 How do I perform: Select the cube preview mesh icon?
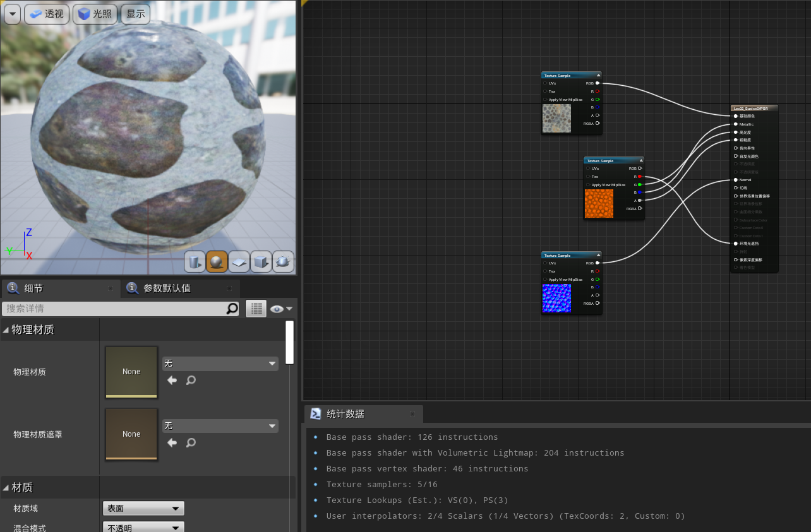point(261,261)
